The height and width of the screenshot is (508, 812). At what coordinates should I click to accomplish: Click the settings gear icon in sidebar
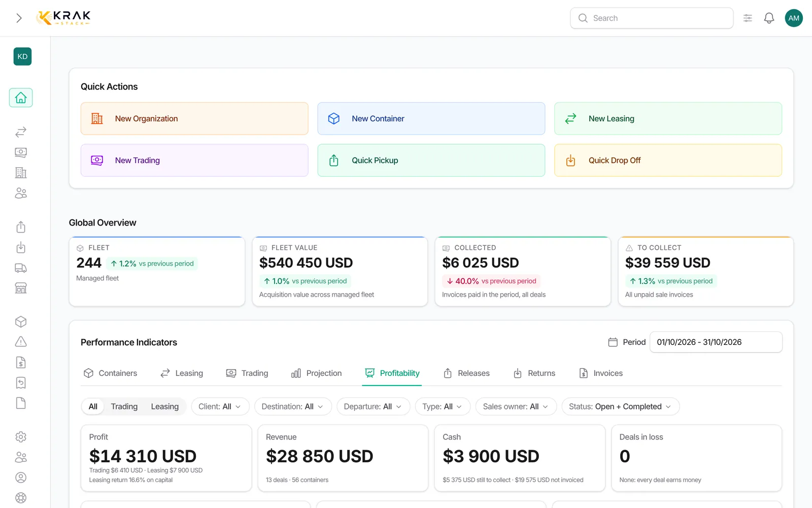(x=21, y=437)
